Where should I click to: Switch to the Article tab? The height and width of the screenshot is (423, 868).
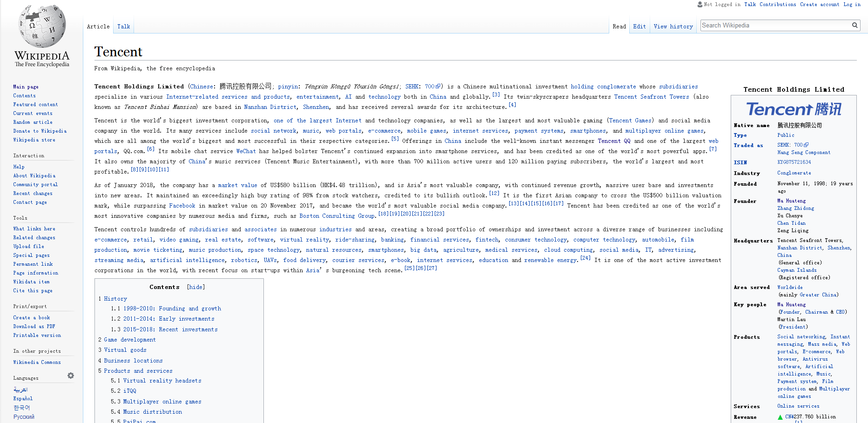(x=98, y=27)
